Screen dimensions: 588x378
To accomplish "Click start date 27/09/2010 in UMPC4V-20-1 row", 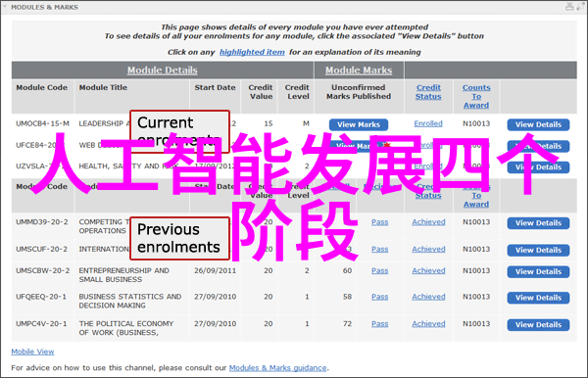I will pos(216,324).
